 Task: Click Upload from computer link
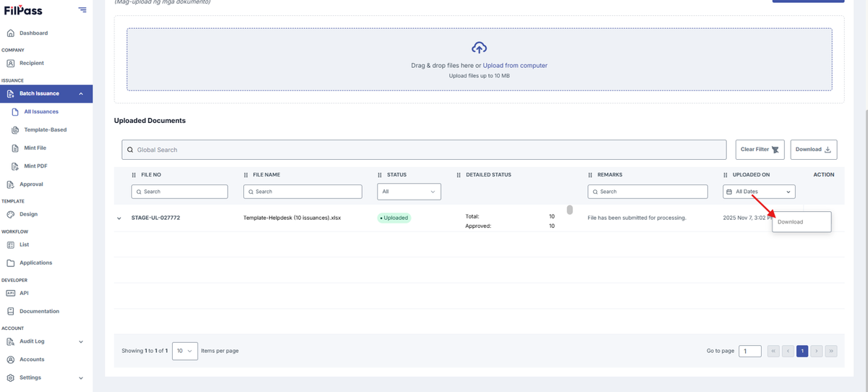point(515,65)
